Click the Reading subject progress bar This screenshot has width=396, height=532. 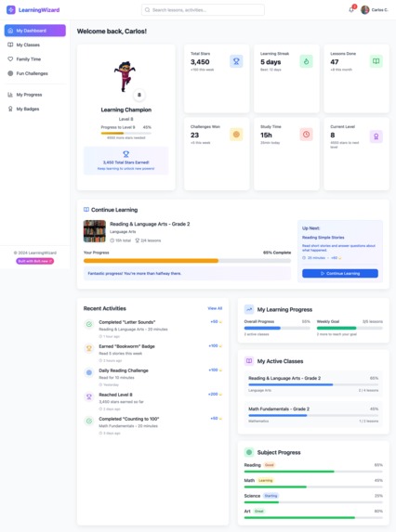pyautogui.click(x=313, y=472)
